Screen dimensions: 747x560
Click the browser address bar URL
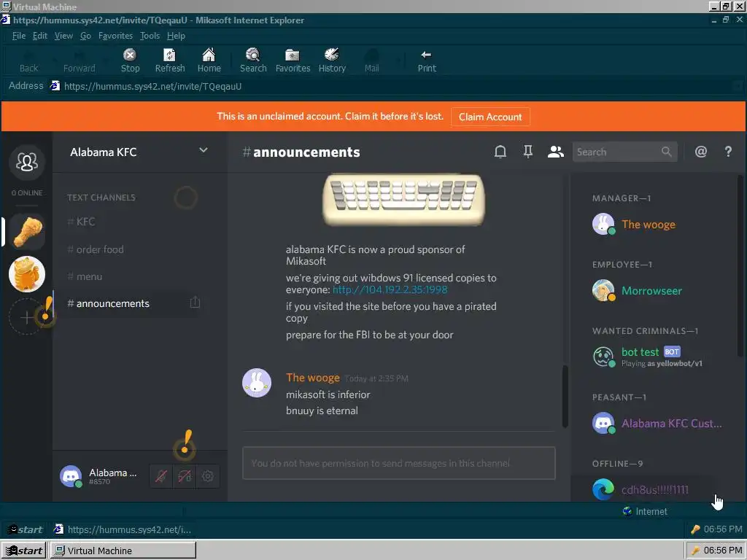coord(152,86)
